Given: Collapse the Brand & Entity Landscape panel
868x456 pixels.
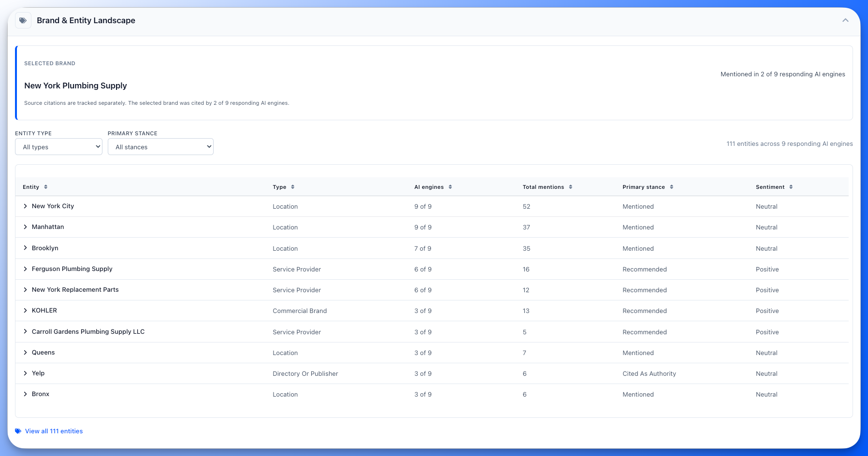Looking at the screenshot, I should click(845, 20).
